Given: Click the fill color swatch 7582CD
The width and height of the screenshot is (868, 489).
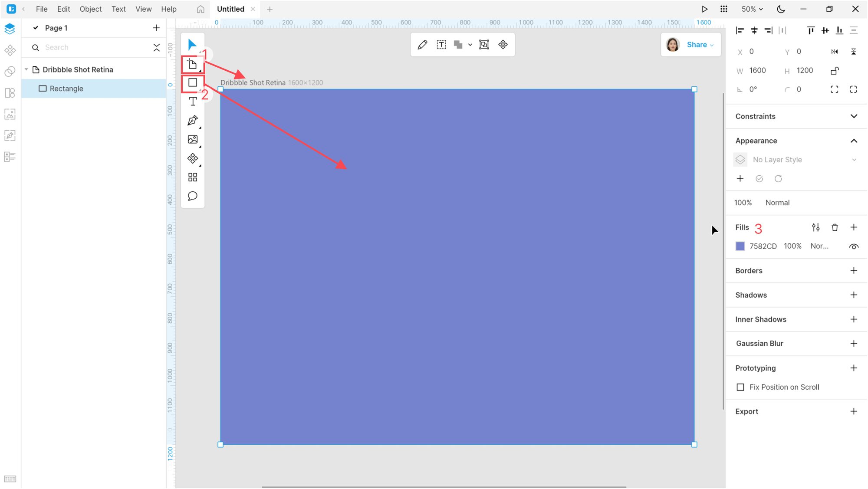Looking at the screenshot, I should point(740,246).
